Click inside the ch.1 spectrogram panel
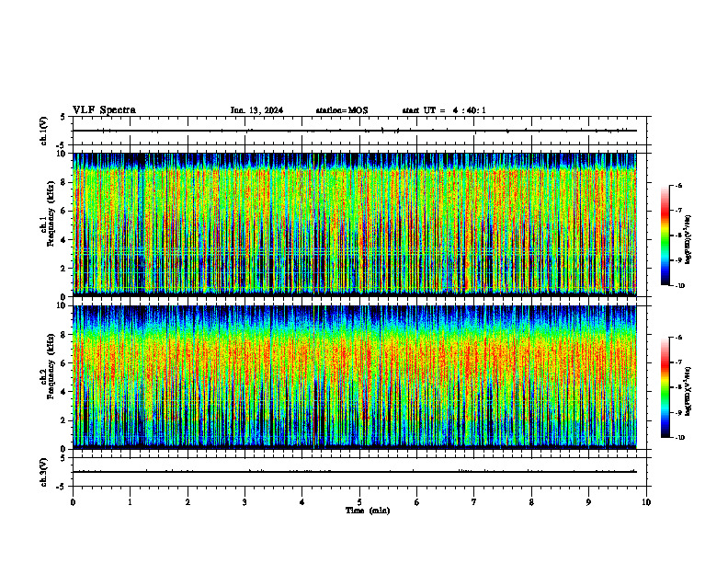 [x=355, y=224]
